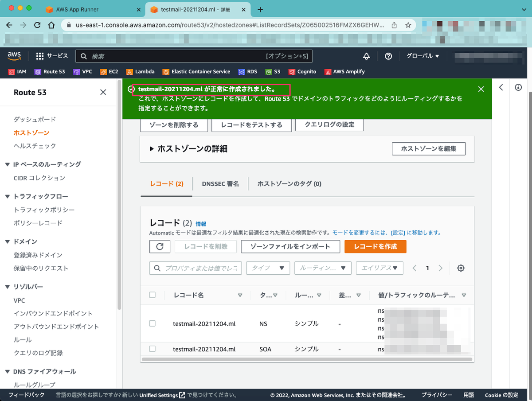This screenshot has width=532, height=401.
Task: Open records table settings gear
Action: click(461, 268)
